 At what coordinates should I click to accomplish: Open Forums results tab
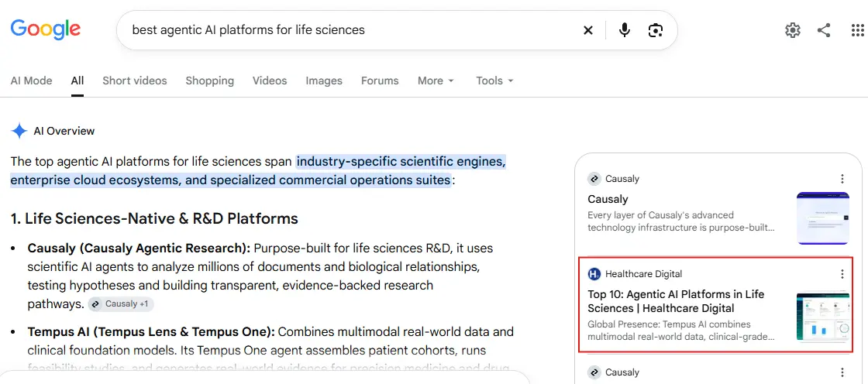click(x=380, y=81)
